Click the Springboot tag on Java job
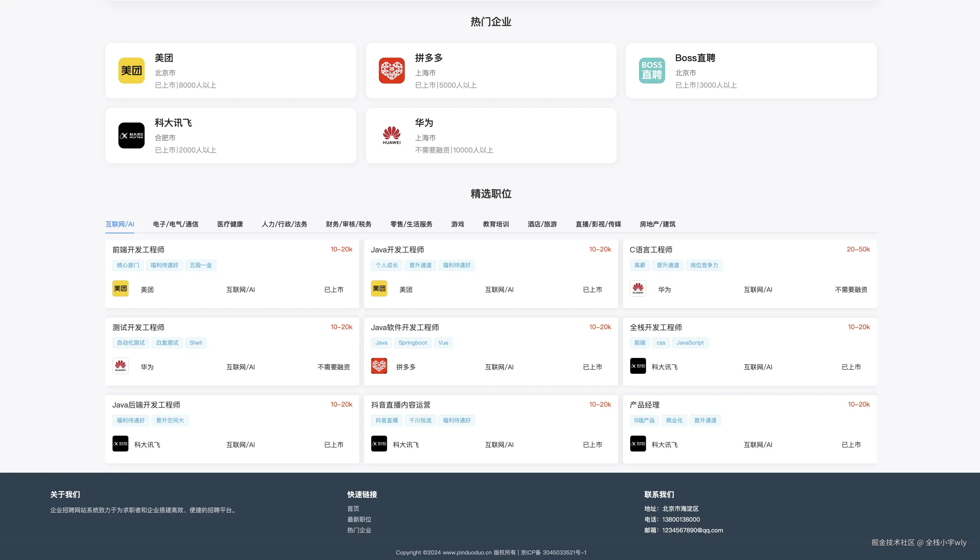This screenshot has height=560, width=980. pyautogui.click(x=413, y=343)
